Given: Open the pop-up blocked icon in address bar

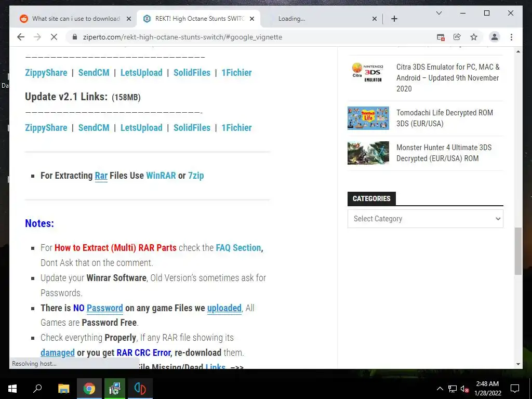Looking at the screenshot, I should [441, 37].
